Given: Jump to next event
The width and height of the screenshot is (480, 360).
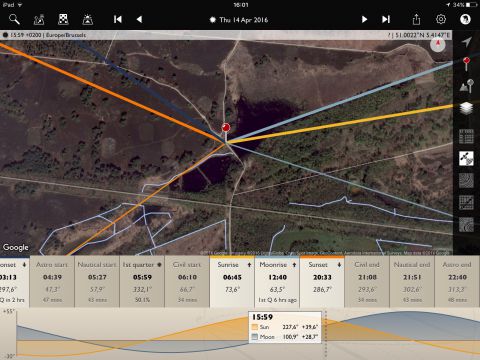Looking at the screenshot, I should [386, 19].
